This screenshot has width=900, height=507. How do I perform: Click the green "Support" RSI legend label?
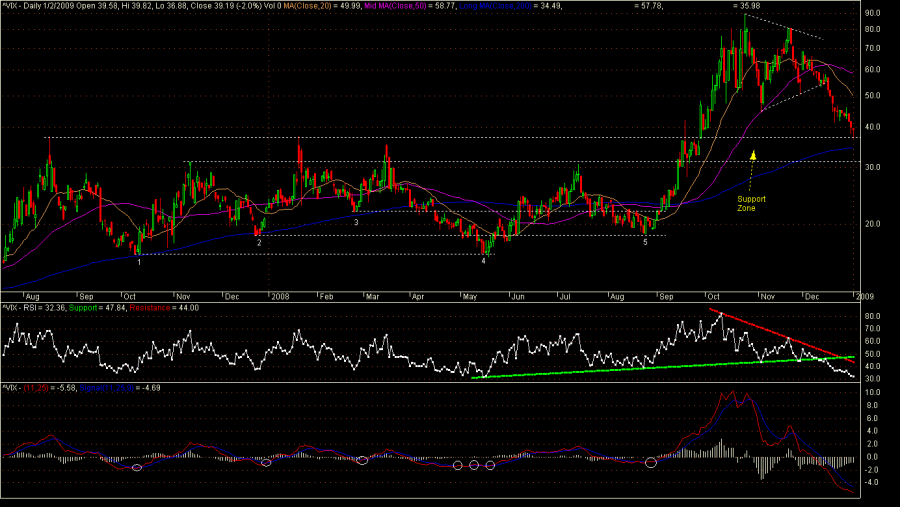pos(83,308)
